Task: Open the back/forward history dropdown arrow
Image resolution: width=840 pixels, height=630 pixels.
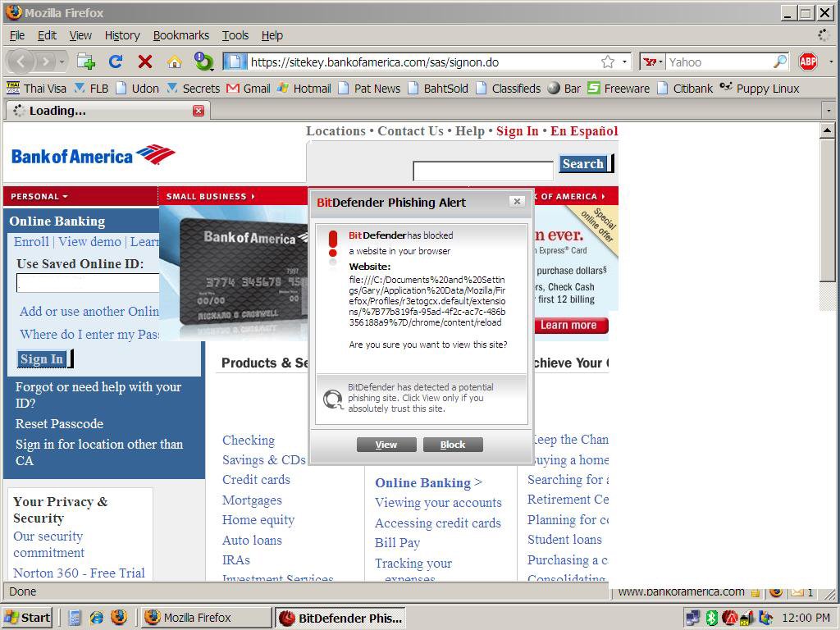Action: (62, 62)
